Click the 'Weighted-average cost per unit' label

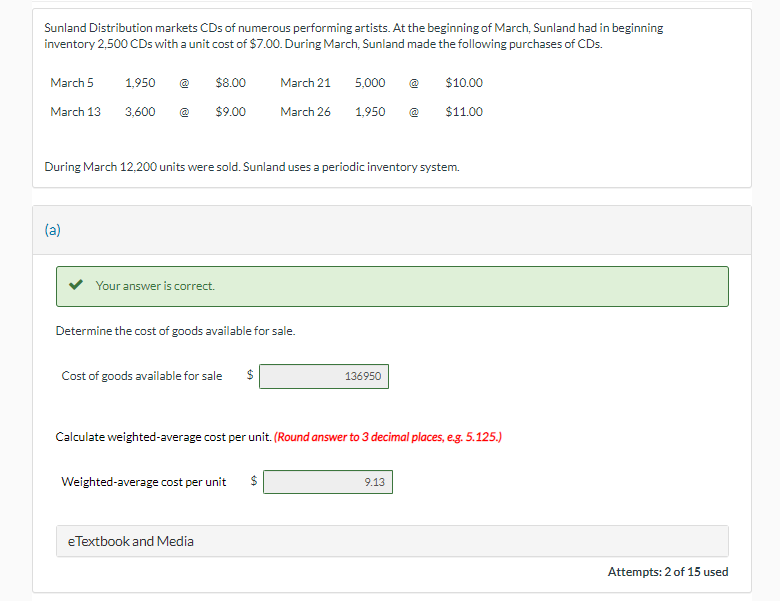(144, 482)
